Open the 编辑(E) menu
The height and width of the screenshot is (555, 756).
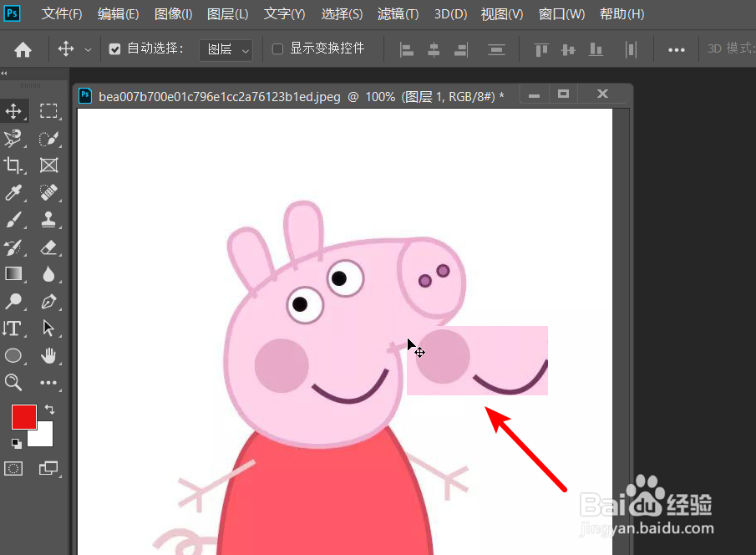[118, 14]
